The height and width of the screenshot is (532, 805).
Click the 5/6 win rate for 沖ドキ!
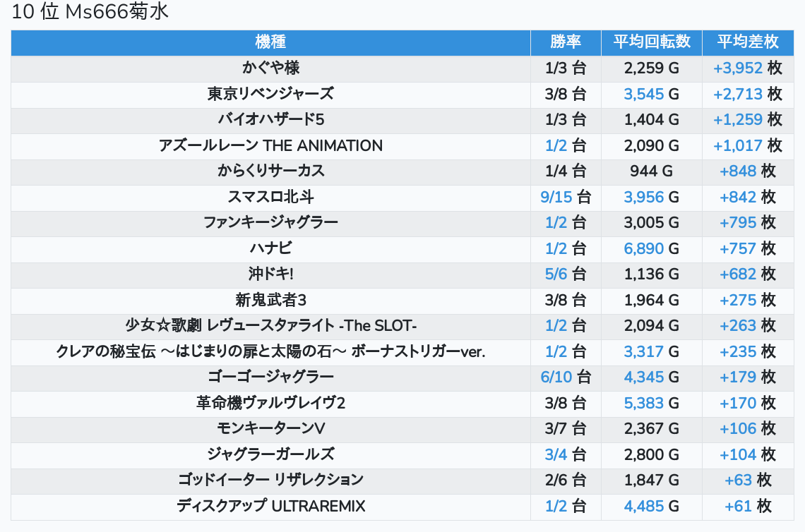pos(556,274)
